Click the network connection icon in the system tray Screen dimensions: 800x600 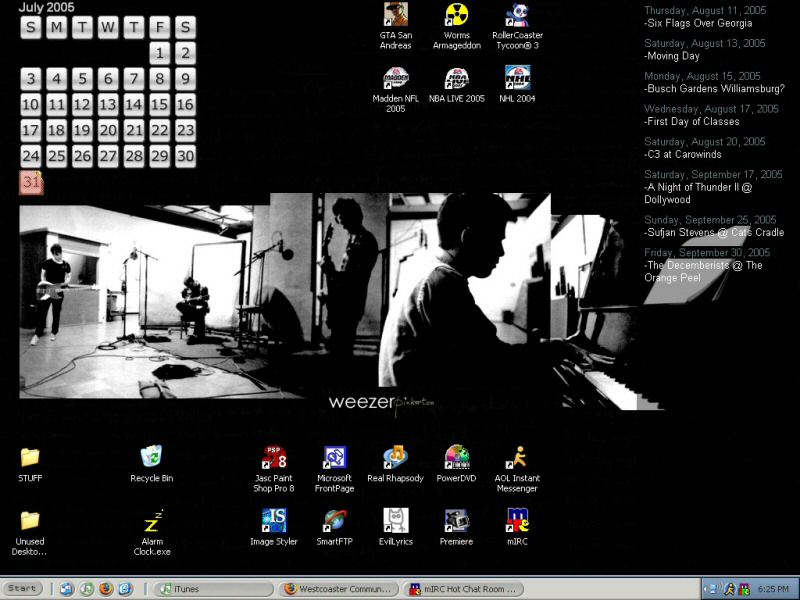[x=715, y=589]
